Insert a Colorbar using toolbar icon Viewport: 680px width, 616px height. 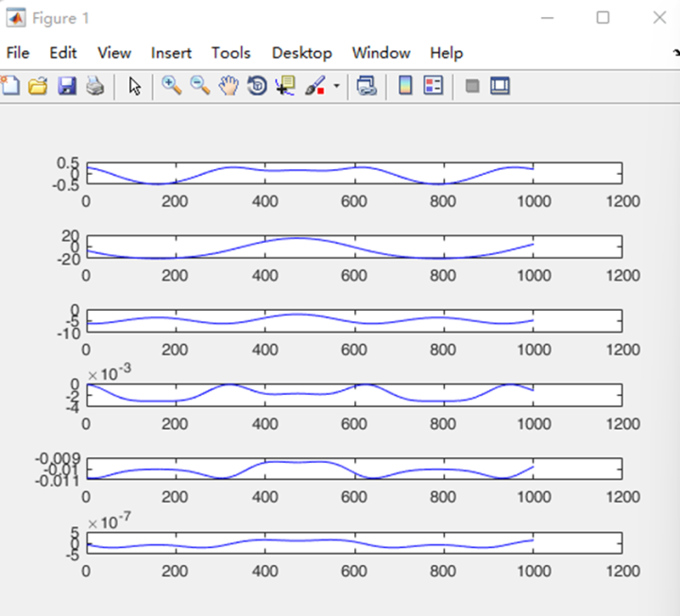click(405, 85)
